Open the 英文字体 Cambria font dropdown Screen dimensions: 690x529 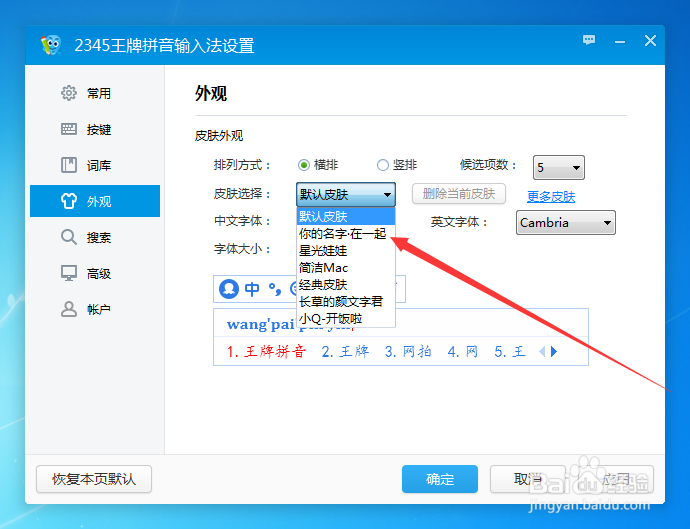565,222
